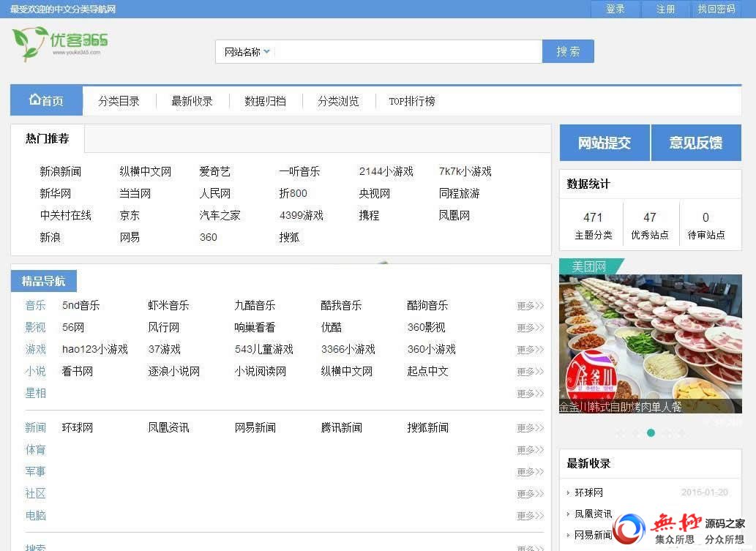Click the 金釜川韩式自助烤肉单人餐 caption

(x=621, y=407)
